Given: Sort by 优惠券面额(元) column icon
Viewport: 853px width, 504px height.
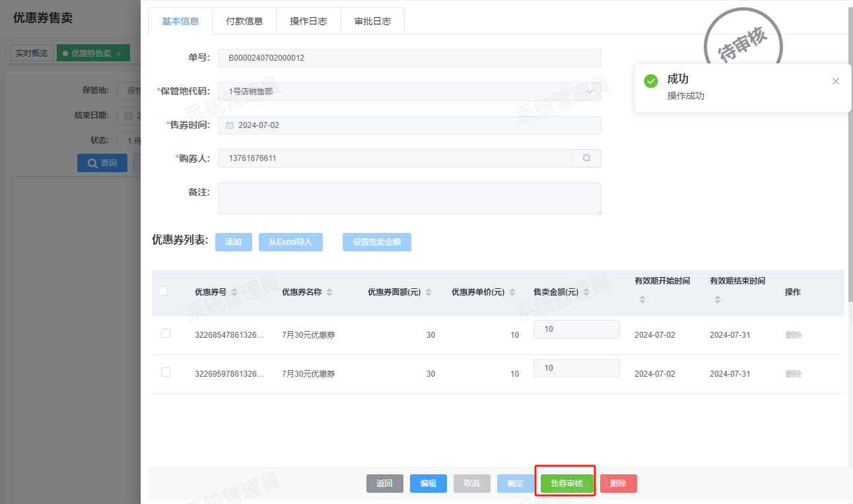Looking at the screenshot, I should pos(428,292).
